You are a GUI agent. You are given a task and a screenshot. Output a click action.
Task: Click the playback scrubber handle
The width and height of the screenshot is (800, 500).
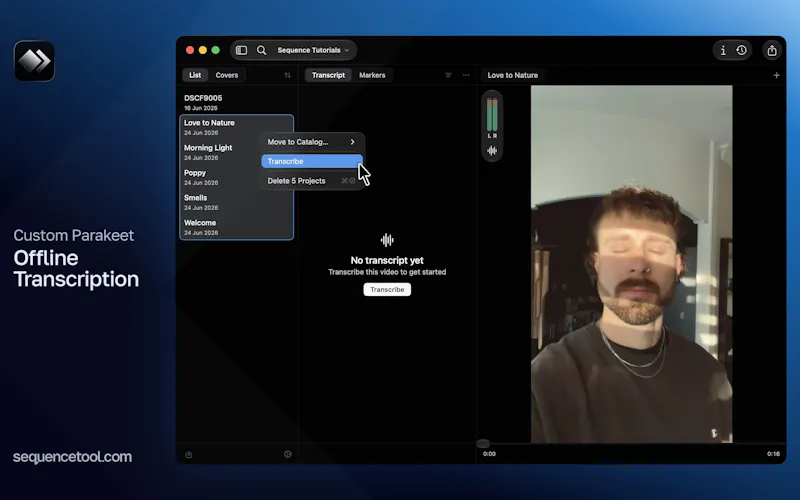[x=483, y=443]
